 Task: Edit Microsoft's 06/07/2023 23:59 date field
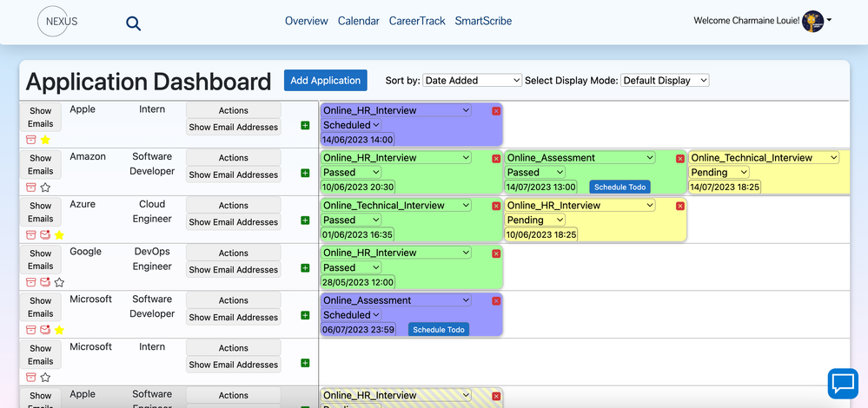pyautogui.click(x=358, y=330)
